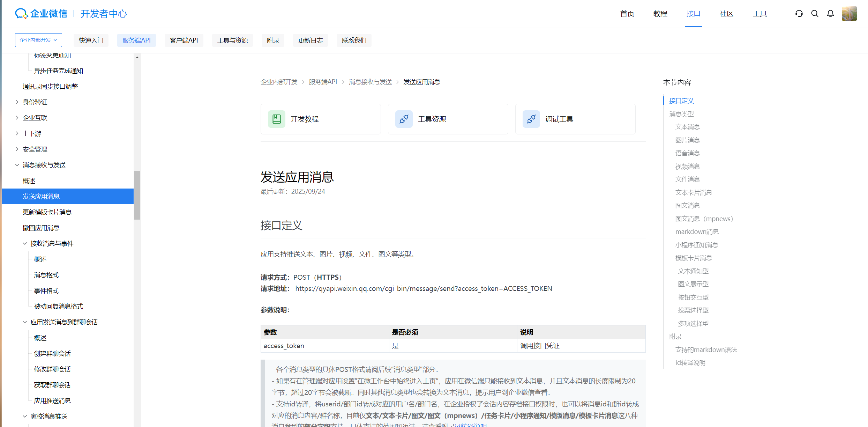868x427 pixels.
Task: Click the sidebar scroll-up arrow
Action: pos(137,57)
